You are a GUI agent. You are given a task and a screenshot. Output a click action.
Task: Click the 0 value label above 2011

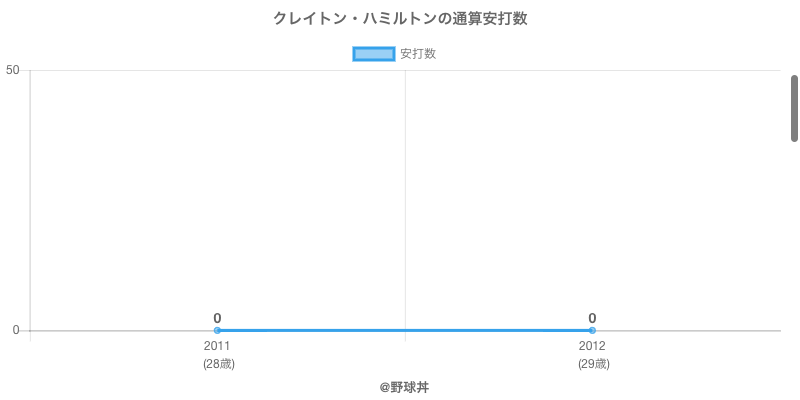[x=217, y=318]
